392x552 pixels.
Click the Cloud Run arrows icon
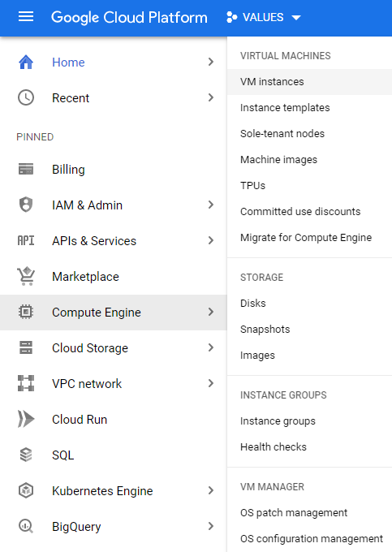[x=26, y=419]
